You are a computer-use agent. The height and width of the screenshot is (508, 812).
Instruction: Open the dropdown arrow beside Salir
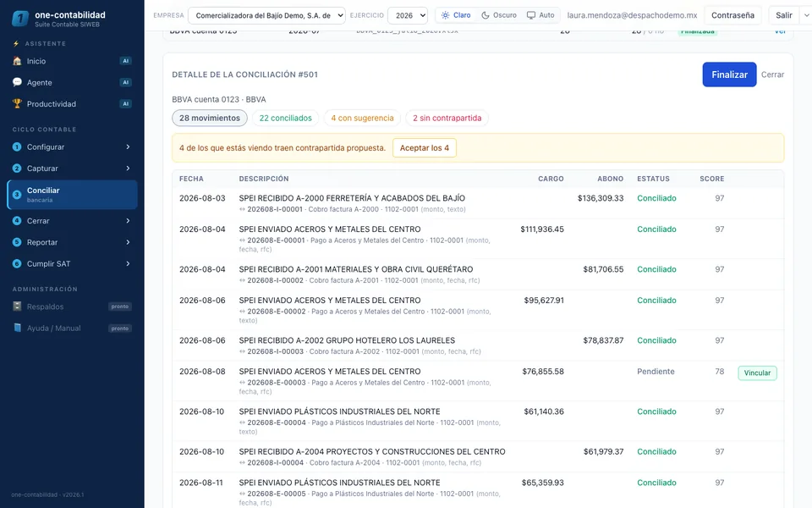806,15
